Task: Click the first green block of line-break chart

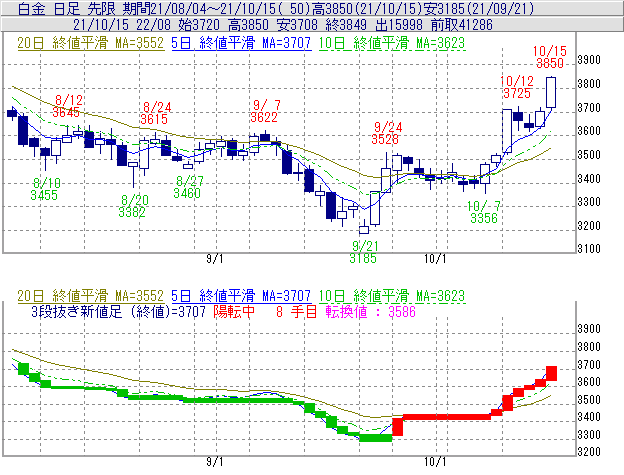Action: (x=23, y=369)
